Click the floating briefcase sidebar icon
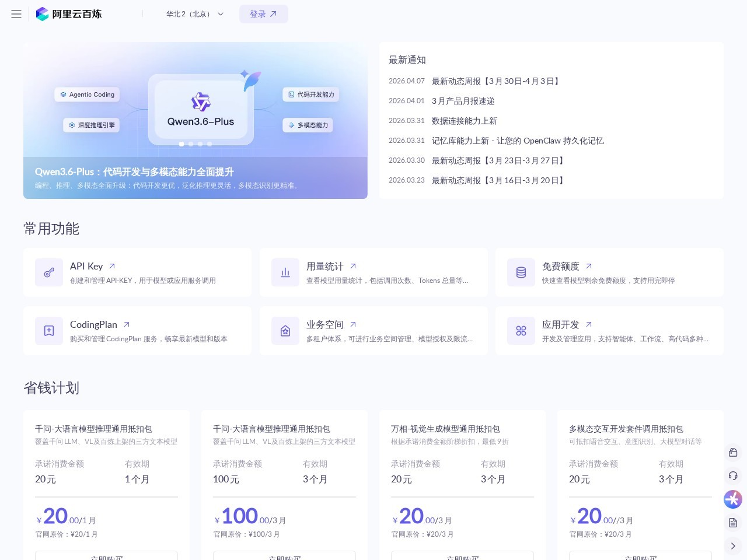747x560 pixels. (x=733, y=452)
